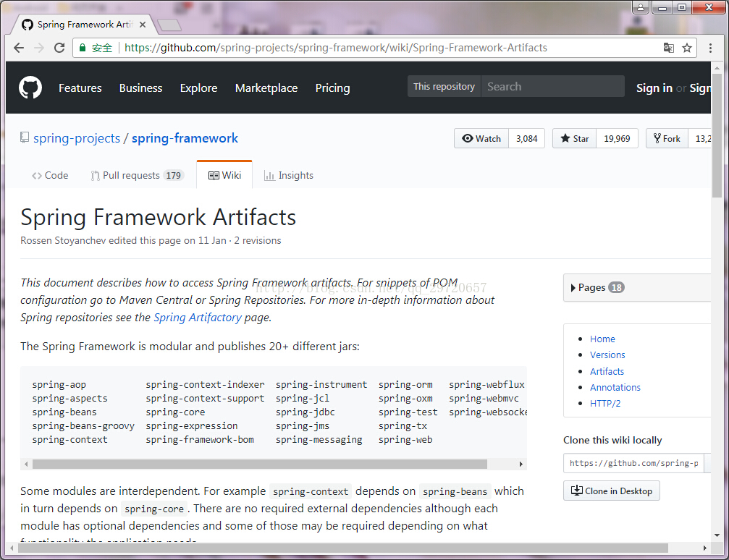
Task: Open the Business nav link
Action: [141, 88]
